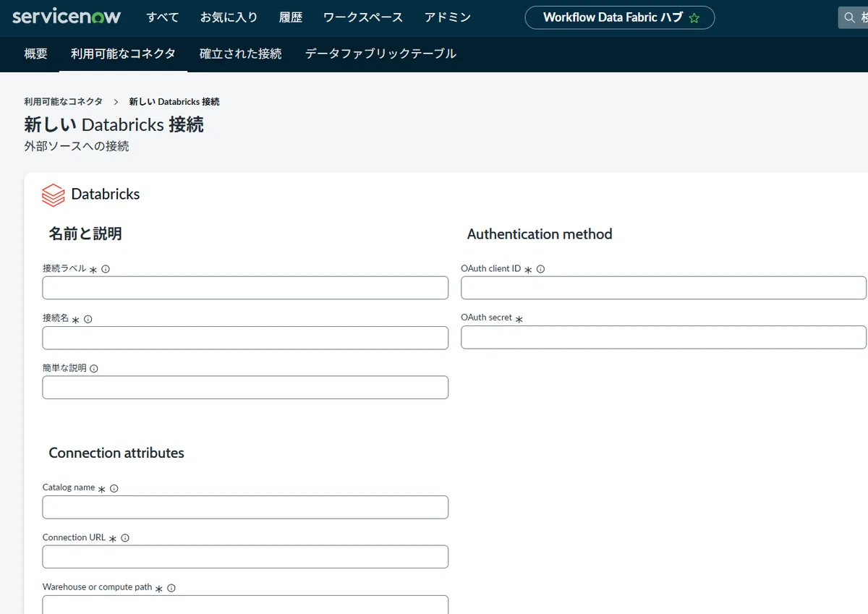868x614 pixels.
Task: Show info for Warehouse or compute path
Action: point(171,588)
